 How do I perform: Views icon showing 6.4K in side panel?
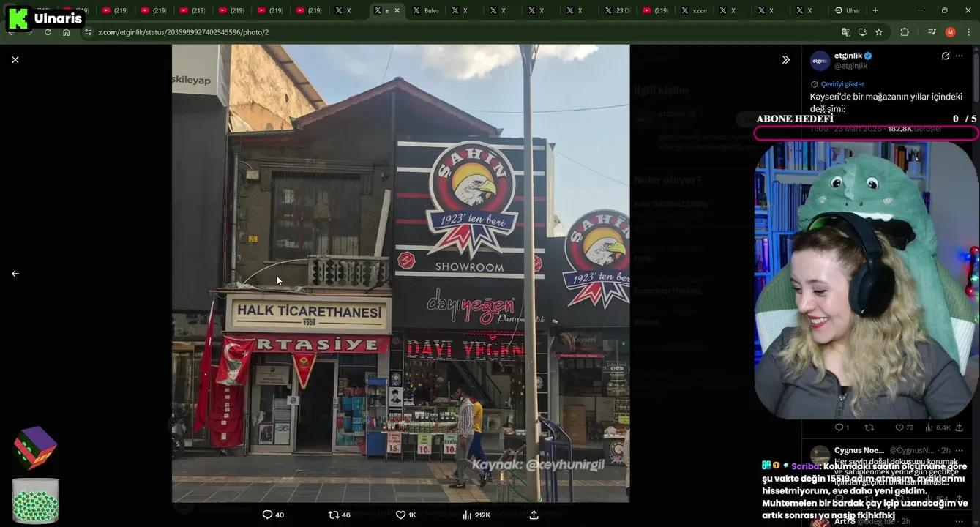[938, 427]
